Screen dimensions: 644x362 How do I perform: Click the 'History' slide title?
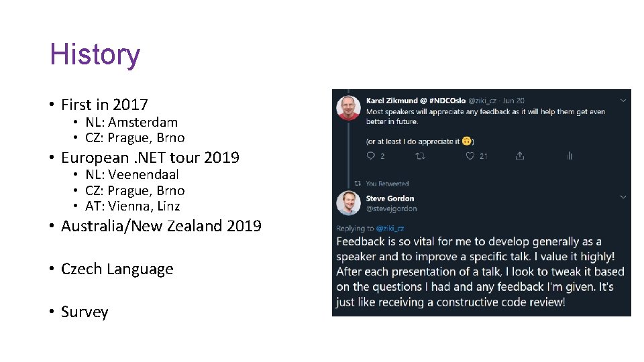coord(95,54)
